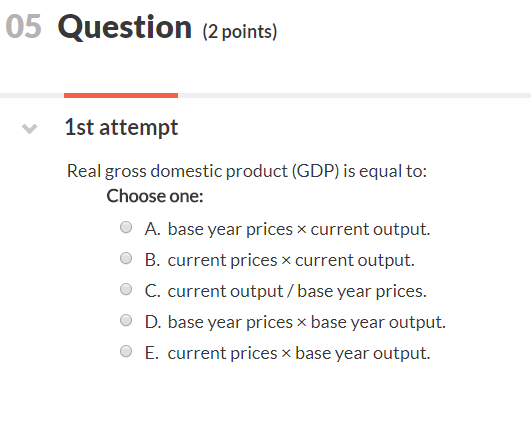The width and height of the screenshot is (531, 433).
Task: Click the '1st attempt' heading
Action: click(121, 128)
